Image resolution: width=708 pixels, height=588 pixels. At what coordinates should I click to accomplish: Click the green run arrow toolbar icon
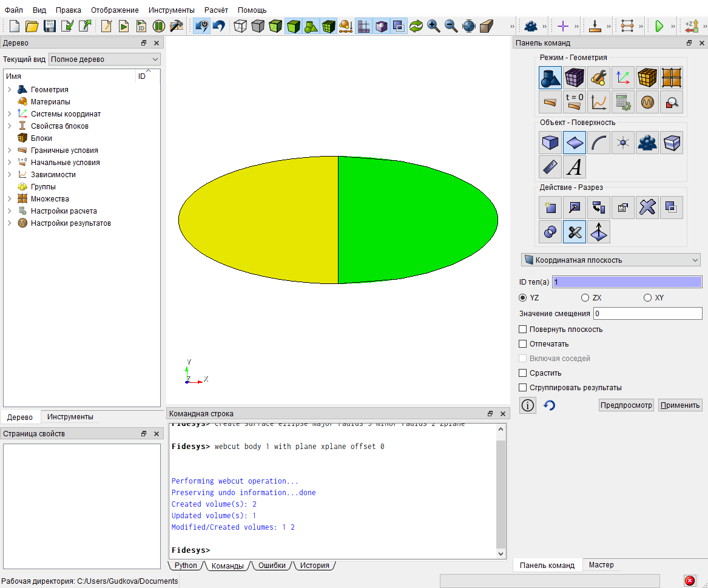(x=659, y=26)
